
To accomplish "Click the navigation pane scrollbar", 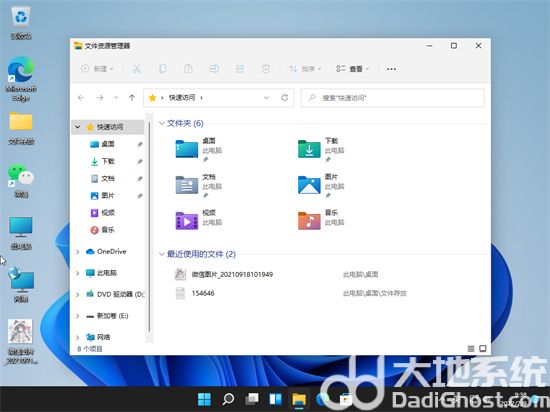I will [x=149, y=228].
